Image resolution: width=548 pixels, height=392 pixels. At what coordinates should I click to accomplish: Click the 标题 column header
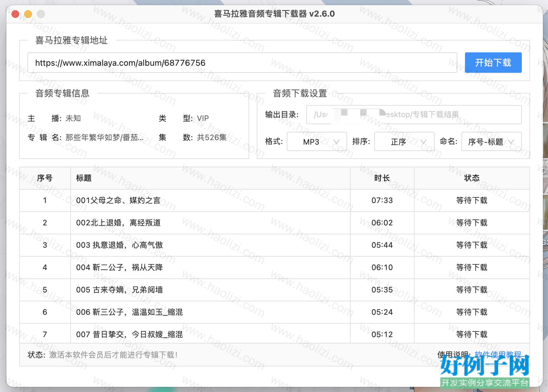[210, 178]
